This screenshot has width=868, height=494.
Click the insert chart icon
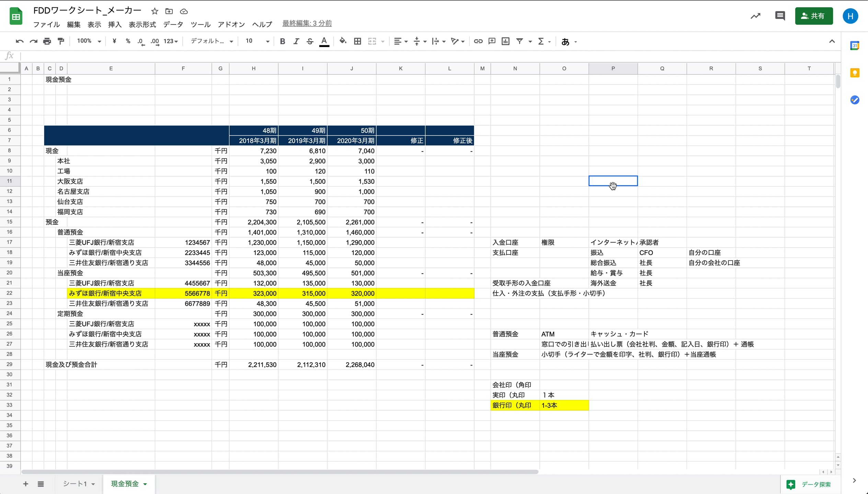click(505, 42)
